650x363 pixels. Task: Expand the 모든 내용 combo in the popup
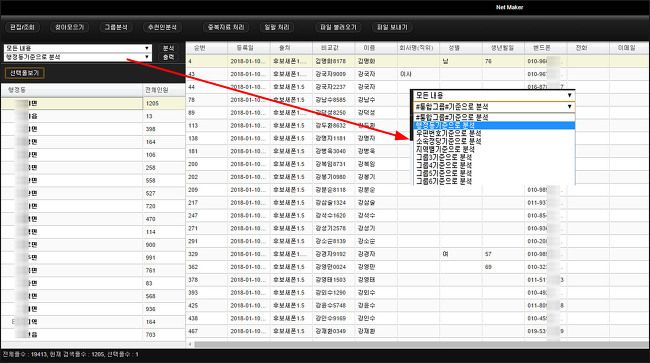(494, 95)
